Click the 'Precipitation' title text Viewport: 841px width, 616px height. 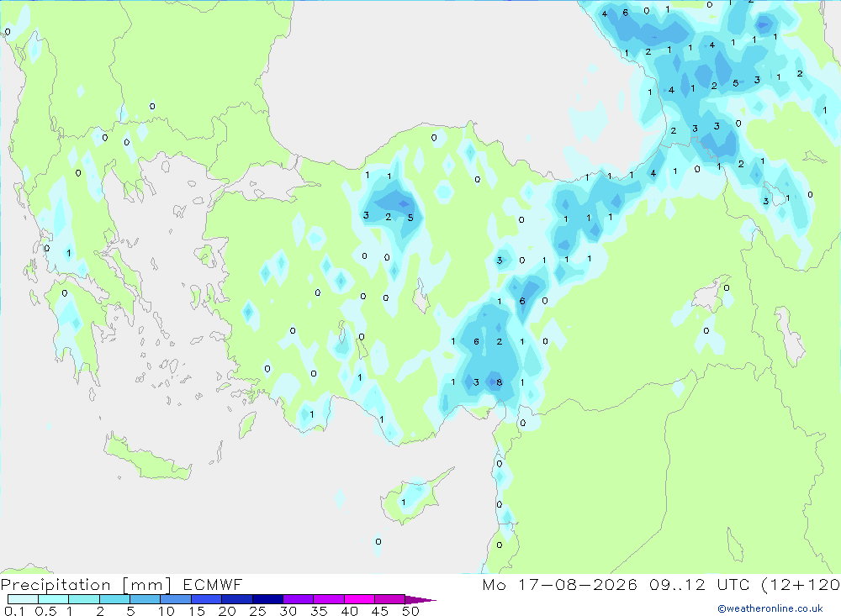[x=56, y=585]
